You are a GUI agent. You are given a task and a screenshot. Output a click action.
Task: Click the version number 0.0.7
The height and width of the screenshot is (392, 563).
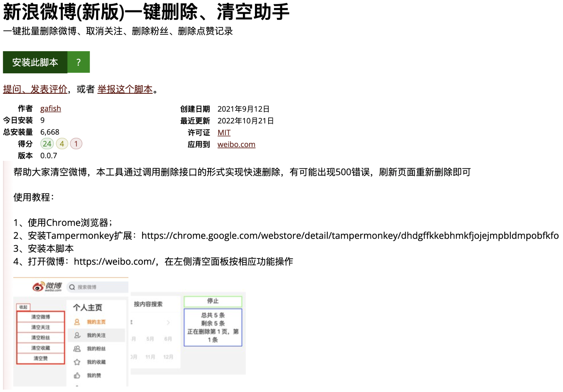49,156
